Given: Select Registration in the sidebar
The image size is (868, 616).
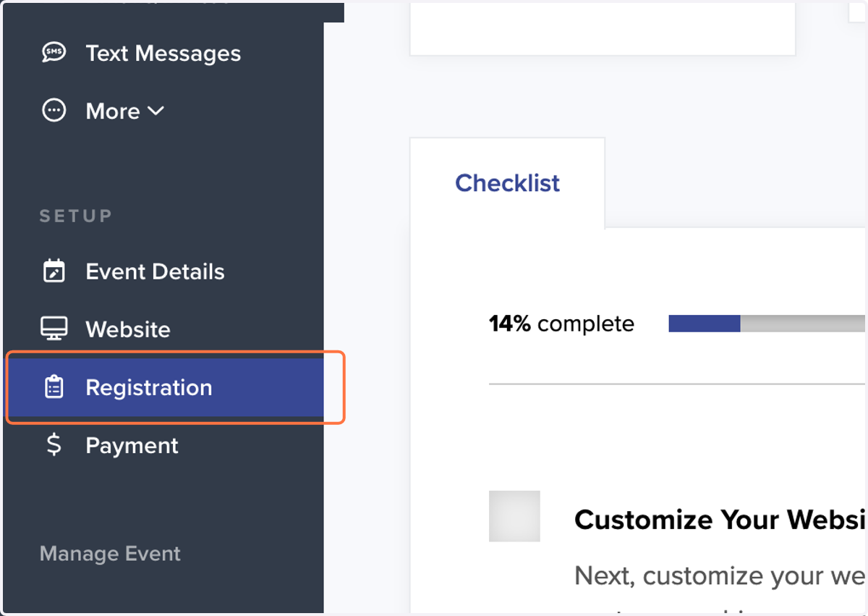Looking at the screenshot, I should (x=165, y=387).
